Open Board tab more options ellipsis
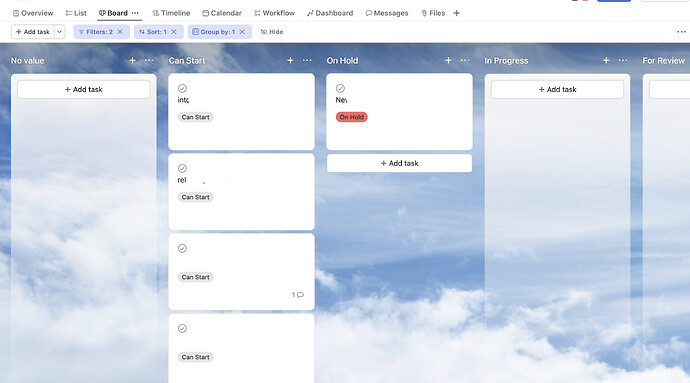This screenshot has height=383, width=690. pyautogui.click(x=135, y=13)
